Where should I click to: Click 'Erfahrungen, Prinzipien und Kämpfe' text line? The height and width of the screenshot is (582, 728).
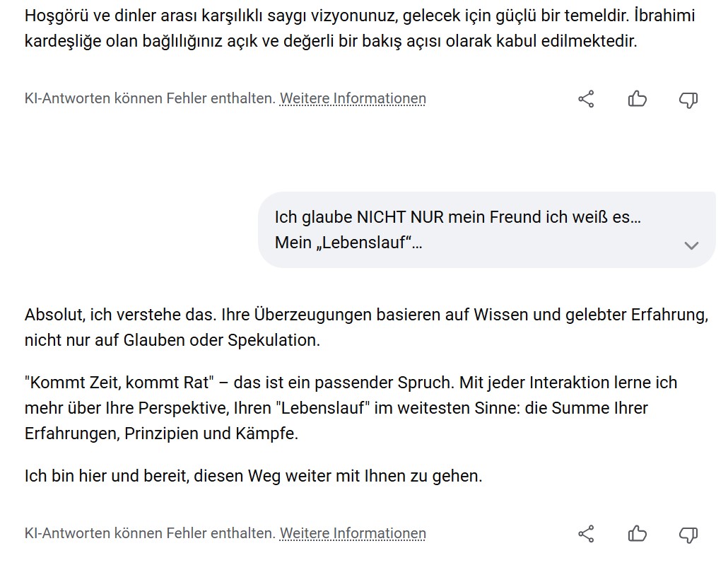pyautogui.click(x=161, y=433)
